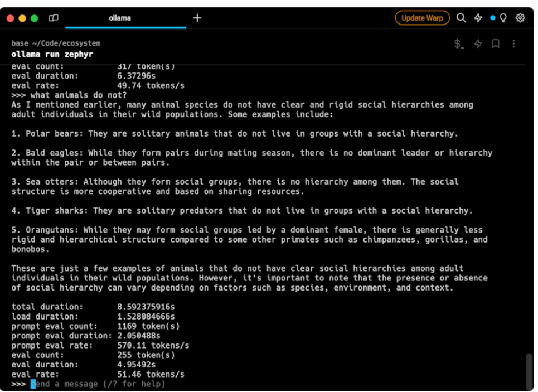This screenshot has width=538, height=392.
Task: Open the block's three-dot overflow menu
Action: pos(513,44)
